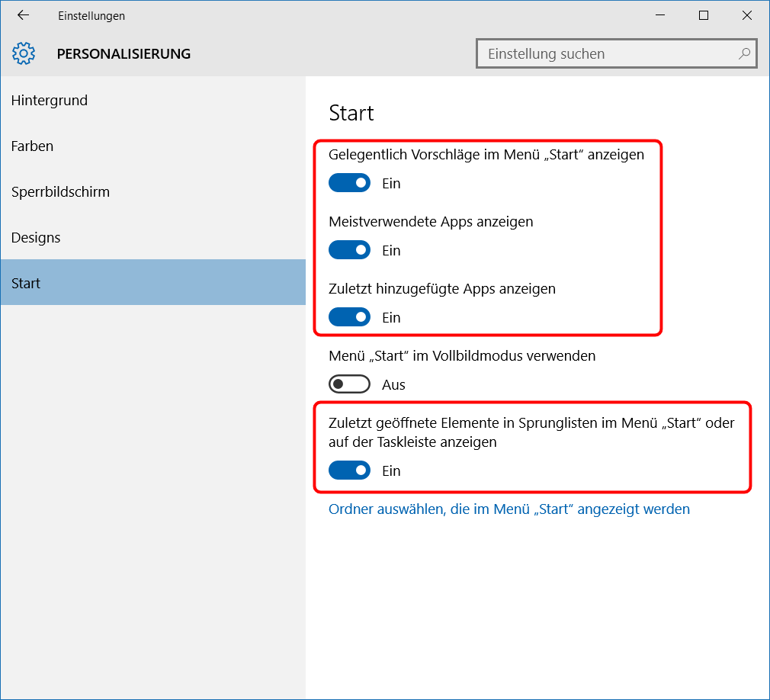Enable Start menu Vollbildmodus toggle
770x700 pixels.
coord(349,384)
